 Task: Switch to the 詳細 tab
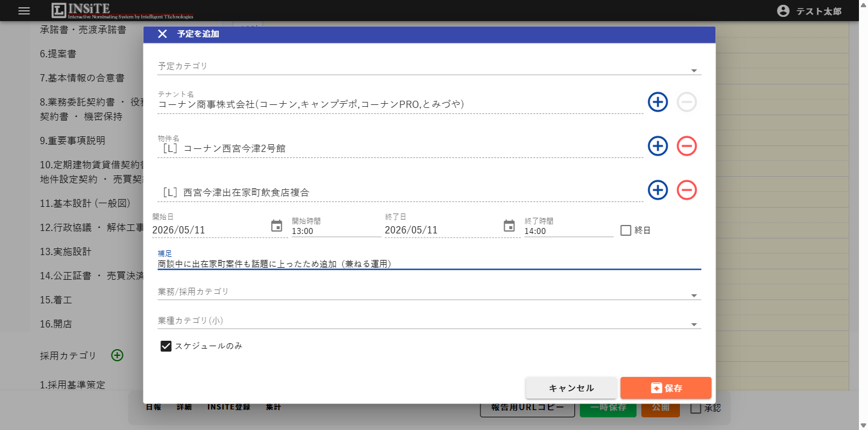pos(184,407)
